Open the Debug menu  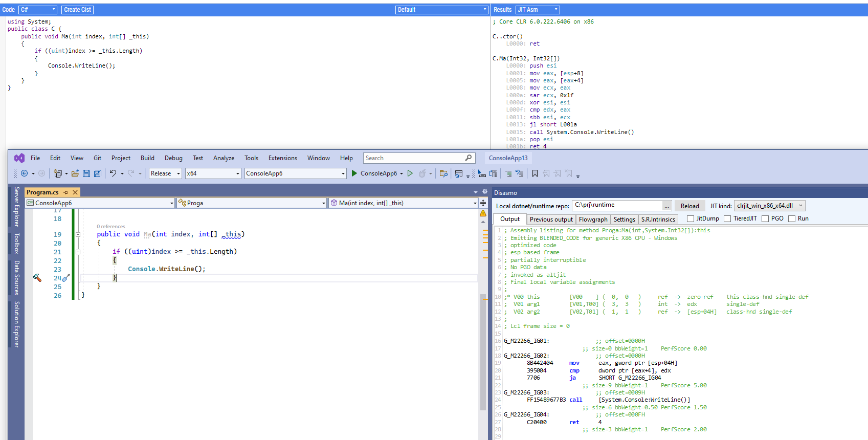[x=173, y=158]
